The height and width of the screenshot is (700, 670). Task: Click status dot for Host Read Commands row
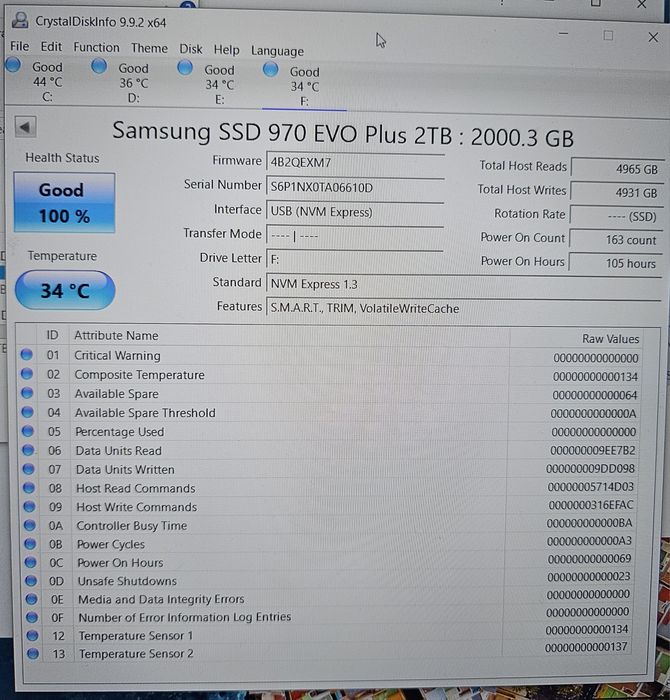tap(29, 488)
